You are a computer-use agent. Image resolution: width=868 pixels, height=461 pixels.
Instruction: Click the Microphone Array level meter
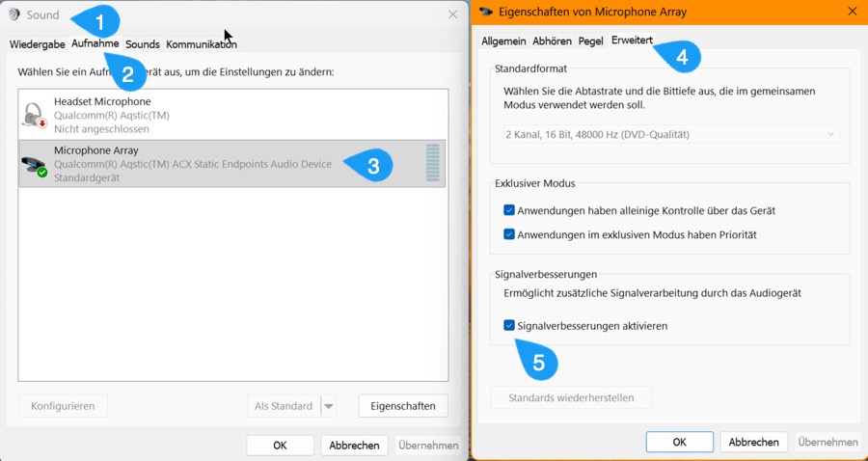pos(432,163)
